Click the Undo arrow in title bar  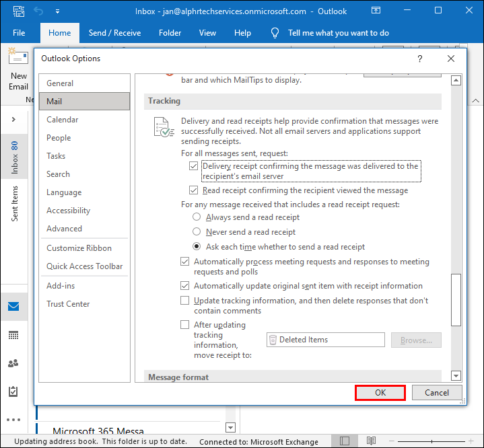(38, 11)
